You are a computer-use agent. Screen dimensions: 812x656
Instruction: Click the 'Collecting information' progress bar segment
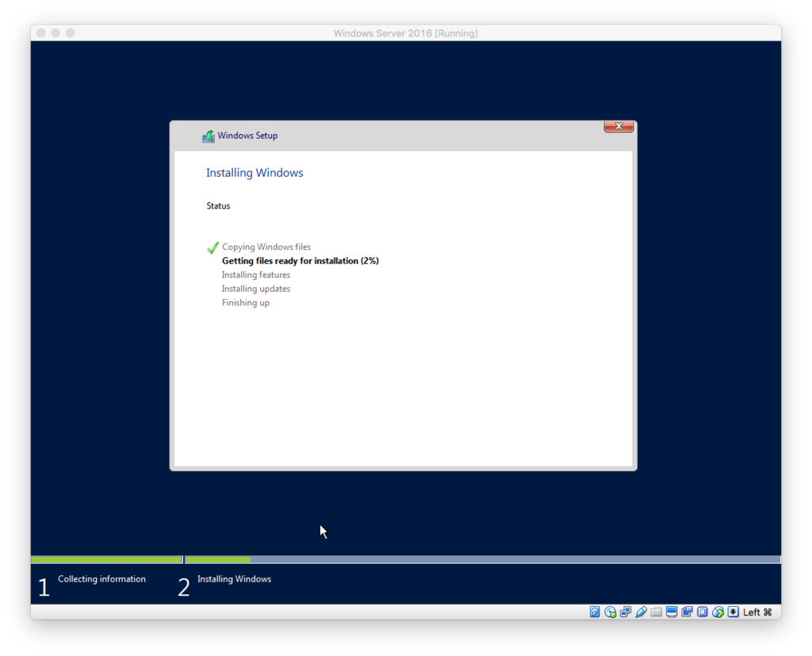(x=107, y=559)
